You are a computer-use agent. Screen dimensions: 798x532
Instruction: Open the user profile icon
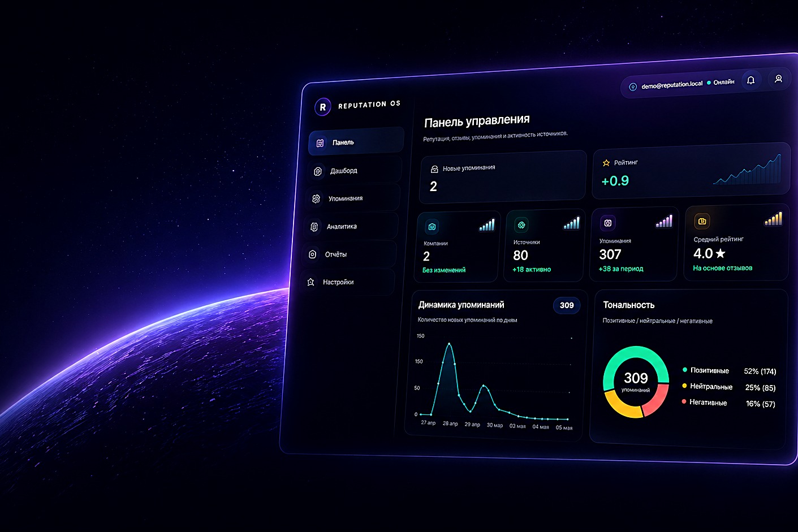778,79
